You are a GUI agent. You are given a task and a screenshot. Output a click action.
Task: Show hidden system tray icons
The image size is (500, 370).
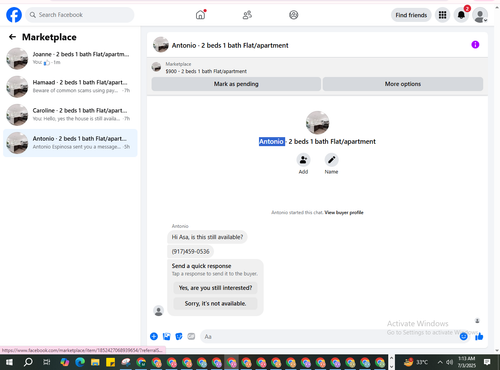440,362
